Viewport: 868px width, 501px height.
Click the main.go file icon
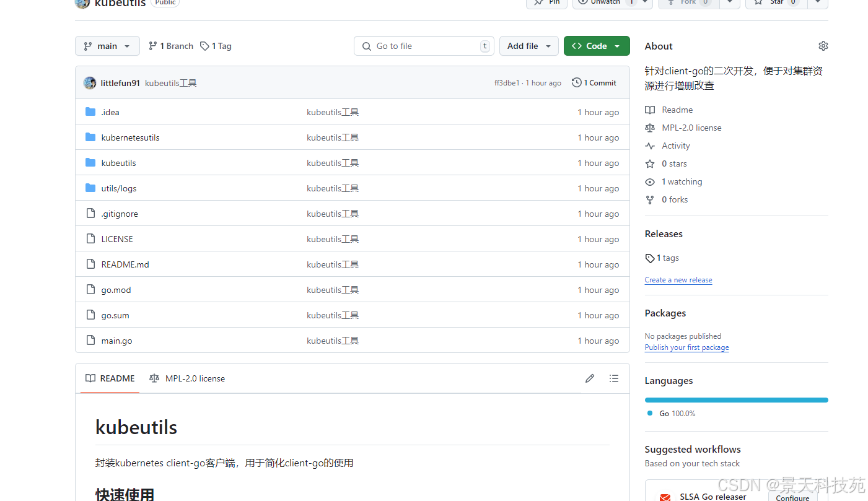90,341
